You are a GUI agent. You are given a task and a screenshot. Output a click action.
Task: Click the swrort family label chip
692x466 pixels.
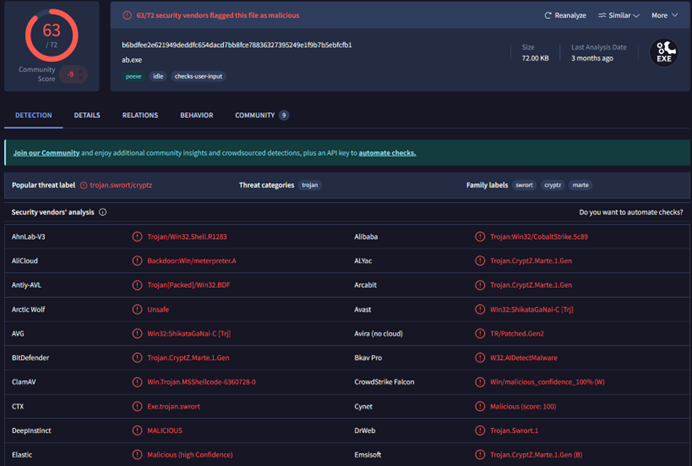coord(524,185)
